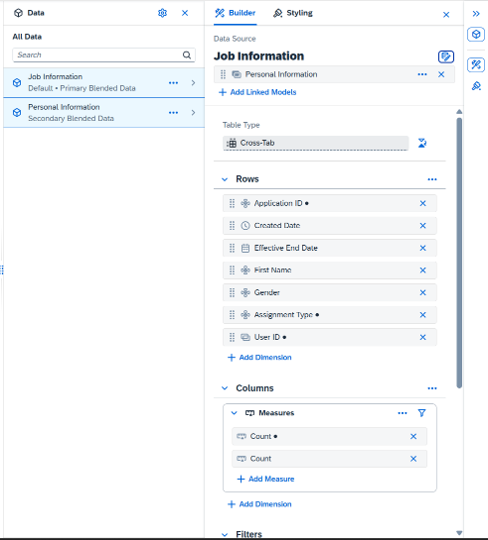Viewport: 488px width, 540px height.
Task: Remove second Count measure
Action: pyautogui.click(x=413, y=459)
